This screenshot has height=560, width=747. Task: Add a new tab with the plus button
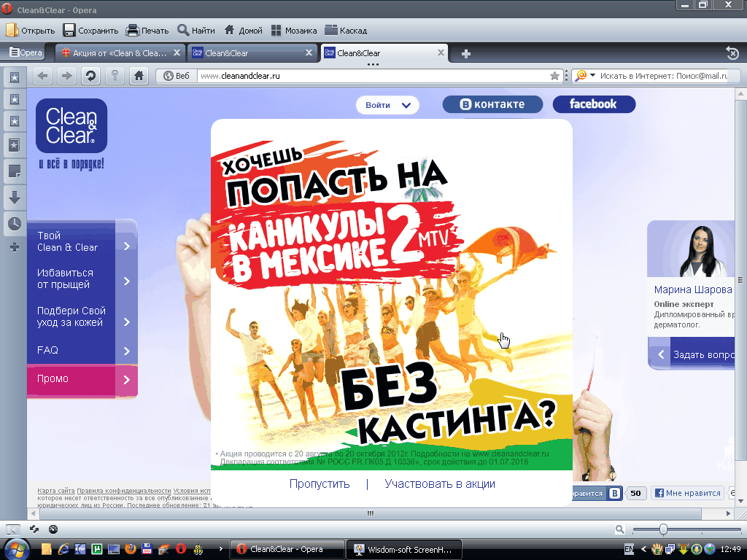466,53
